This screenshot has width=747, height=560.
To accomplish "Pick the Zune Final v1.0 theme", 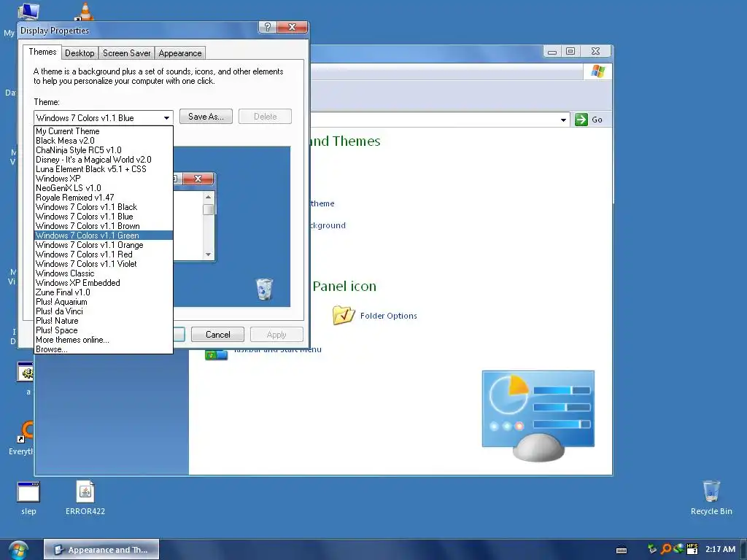I will pos(104,292).
